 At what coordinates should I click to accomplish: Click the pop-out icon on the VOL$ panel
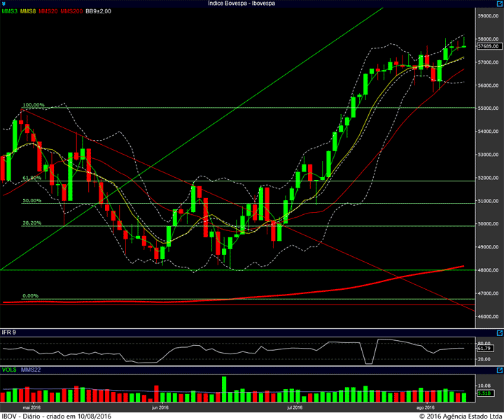pos(500,370)
